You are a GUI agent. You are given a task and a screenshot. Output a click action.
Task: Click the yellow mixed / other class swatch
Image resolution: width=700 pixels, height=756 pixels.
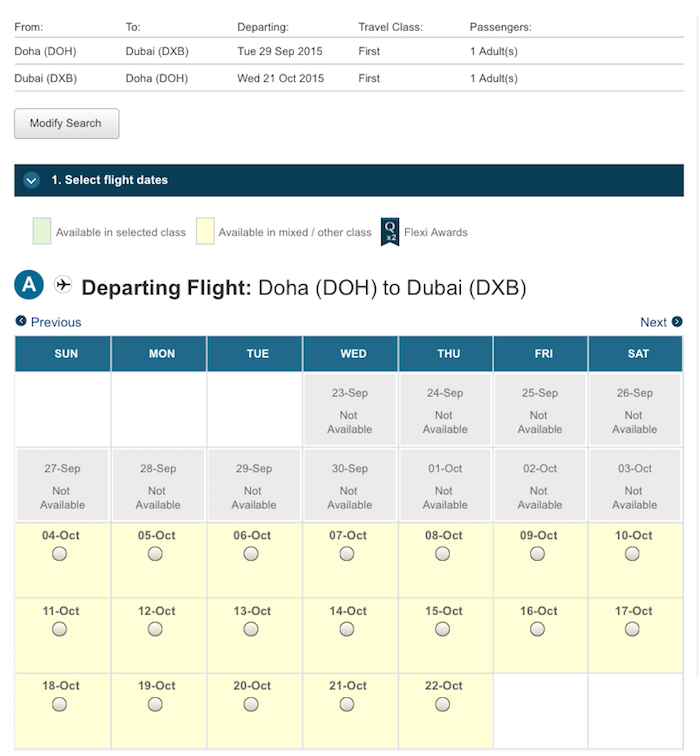pos(205,231)
